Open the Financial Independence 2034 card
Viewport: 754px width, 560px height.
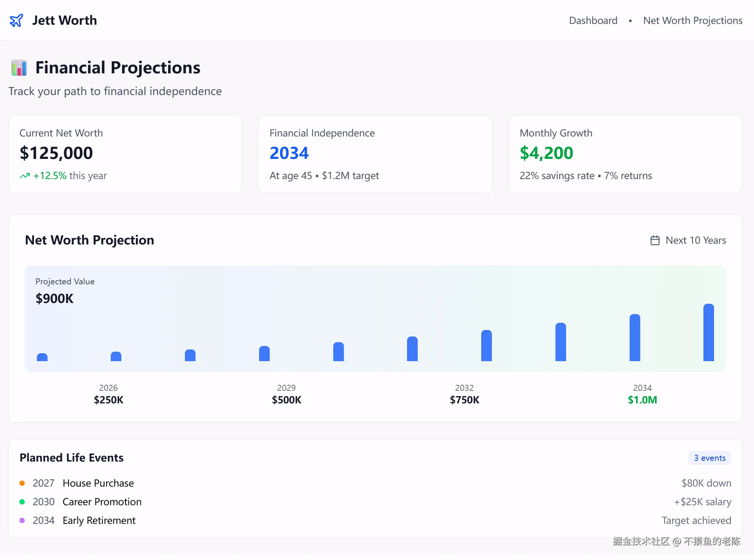[375, 154]
